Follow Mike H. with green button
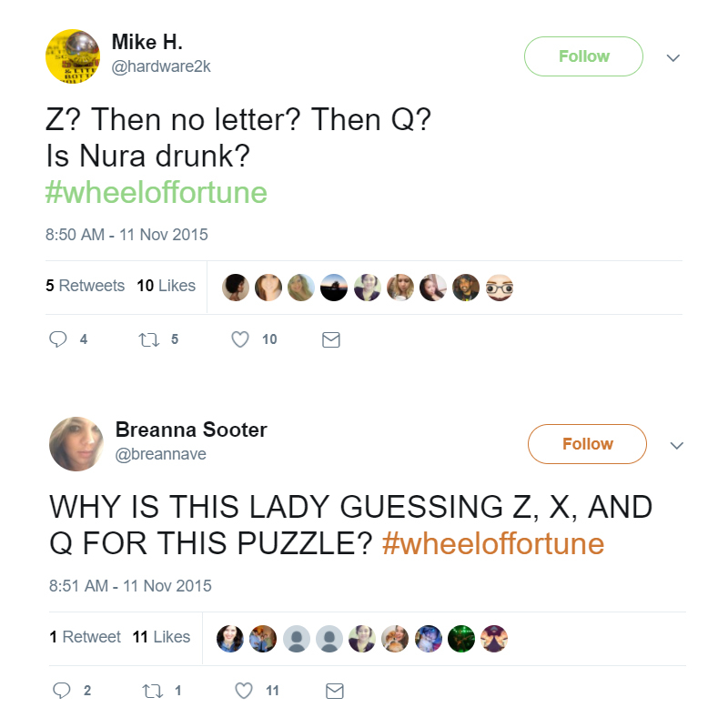728x728 pixels. (583, 56)
